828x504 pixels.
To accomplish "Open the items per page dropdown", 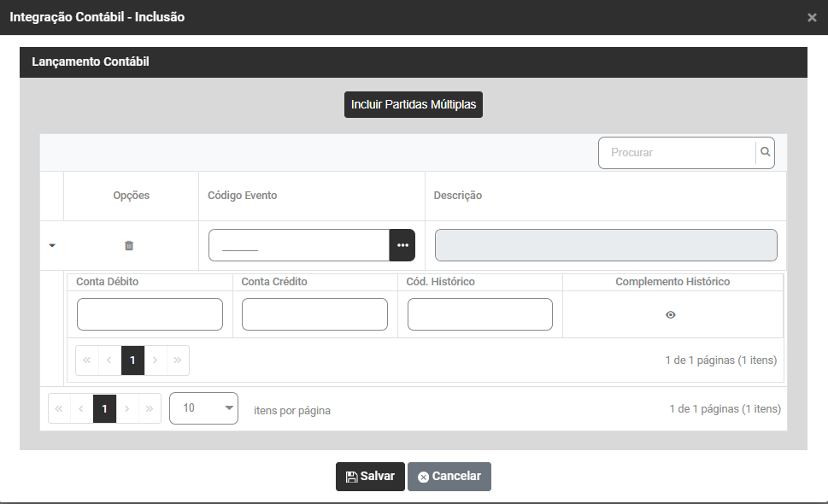I will coord(203,408).
